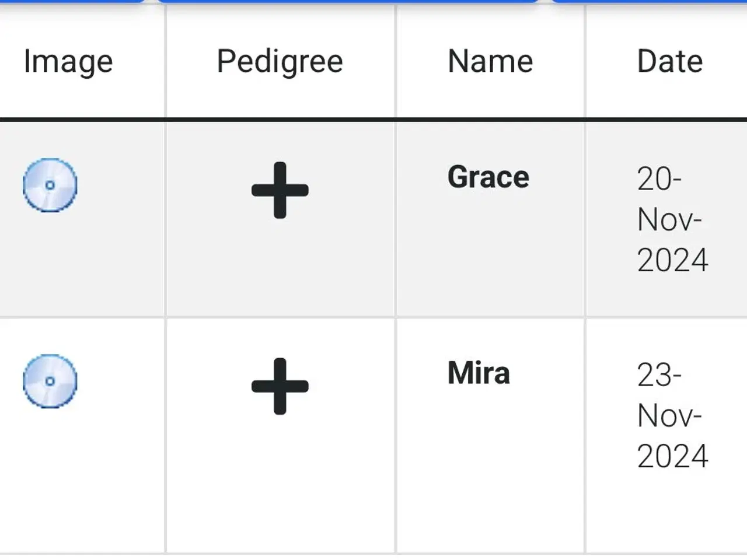Screen dimensions: 747x560
Task: Click the wide blue button above Pedigree and Name
Action: click(x=348, y=1)
